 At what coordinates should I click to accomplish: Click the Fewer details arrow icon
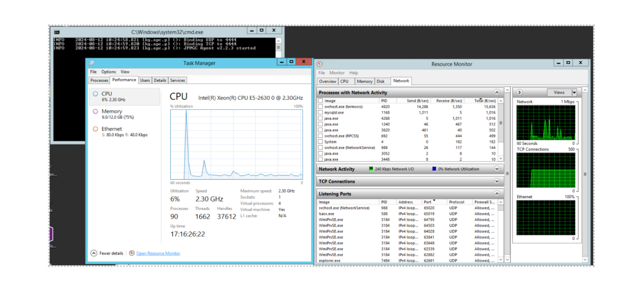(93, 253)
